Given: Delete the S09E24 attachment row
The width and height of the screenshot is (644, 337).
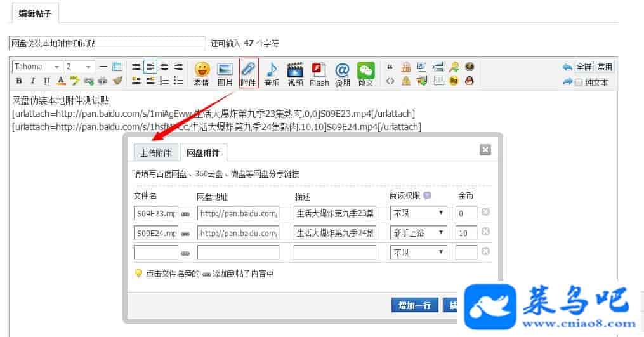Looking at the screenshot, I should tap(485, 232).
